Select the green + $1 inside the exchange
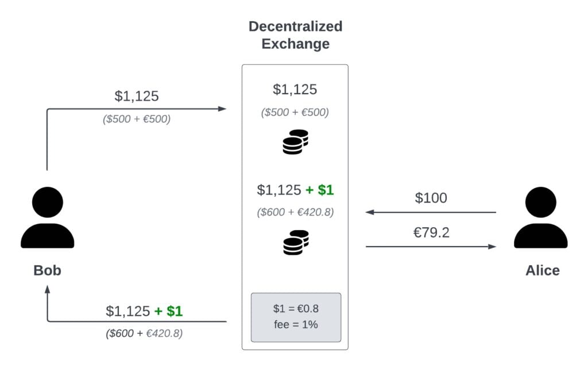The width and height of the screenshot is (588, 366). coord(319,190)
